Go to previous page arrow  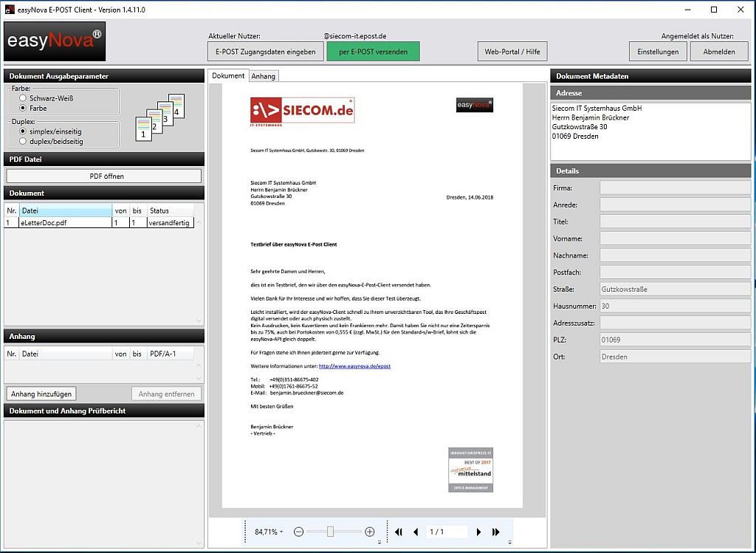click(x=416, y=532)
